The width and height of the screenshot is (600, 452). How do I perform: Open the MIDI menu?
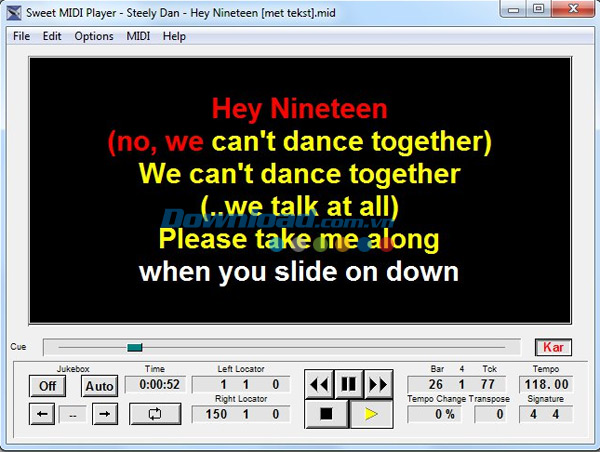(138, 36)
